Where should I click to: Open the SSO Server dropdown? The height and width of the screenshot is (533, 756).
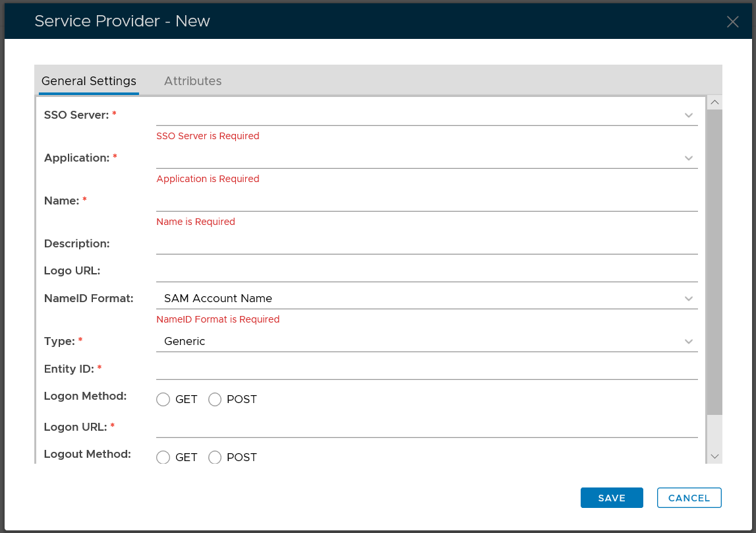426,115
